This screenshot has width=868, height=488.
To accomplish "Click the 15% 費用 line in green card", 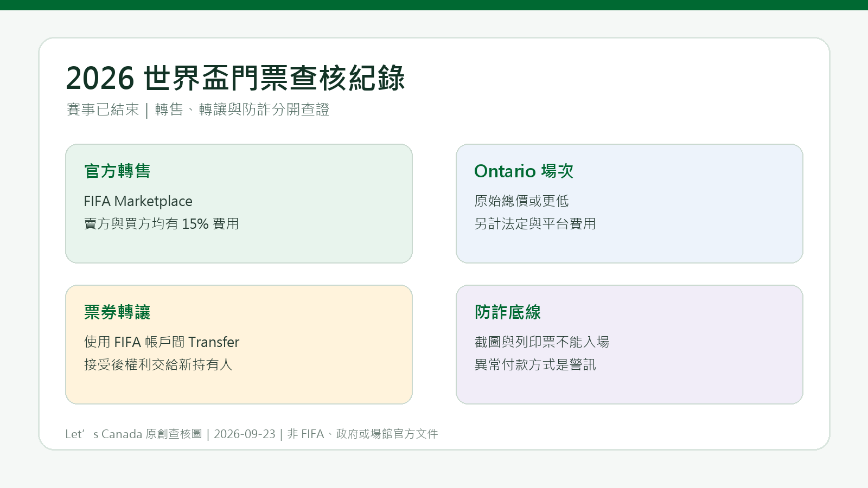I will tap(162, 224).
